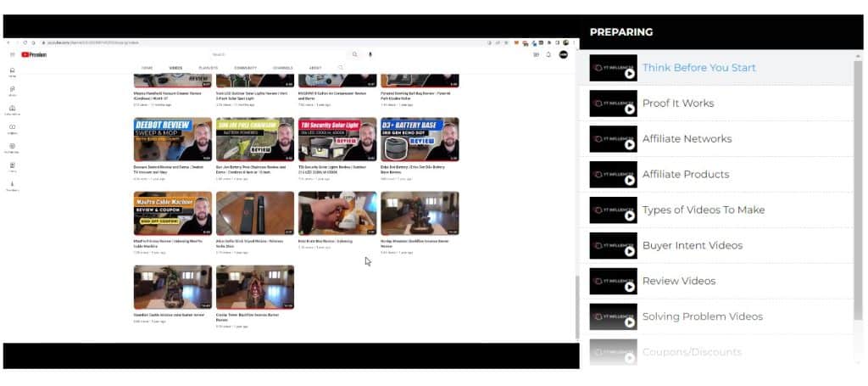
Task: Open 'Affiliate Networks' lesson
Action: [x=687, y=139]
